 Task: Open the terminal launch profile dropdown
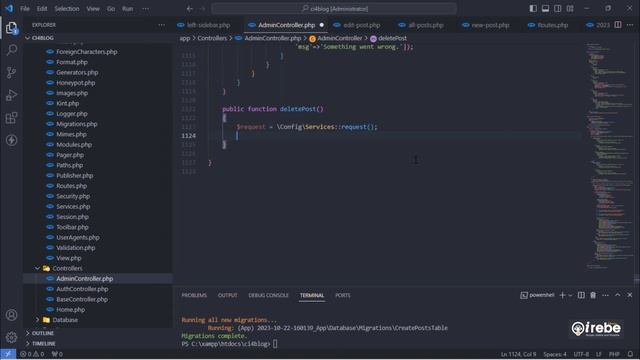click(x=570, y=295)
